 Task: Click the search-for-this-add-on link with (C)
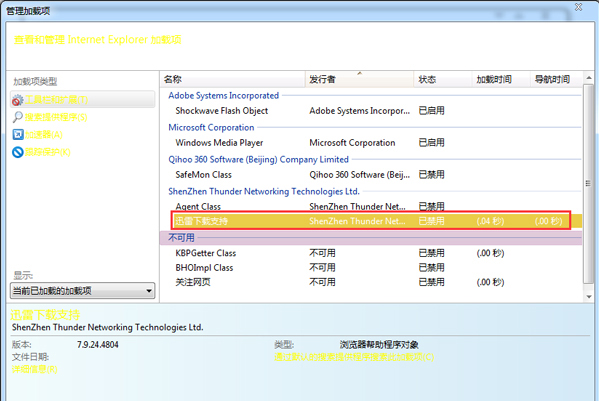pyautogui.click(x=354, y=357)
